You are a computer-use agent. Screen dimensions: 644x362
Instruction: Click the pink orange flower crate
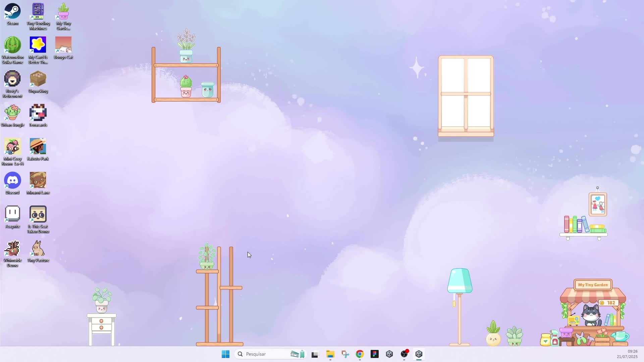point(602,336)
